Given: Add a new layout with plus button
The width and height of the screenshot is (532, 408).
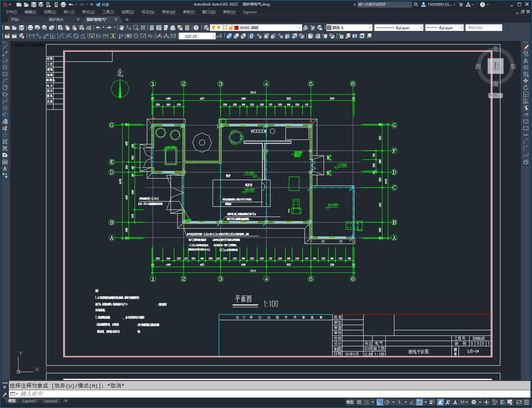Looking at the screenshot, I should [65, 401].
